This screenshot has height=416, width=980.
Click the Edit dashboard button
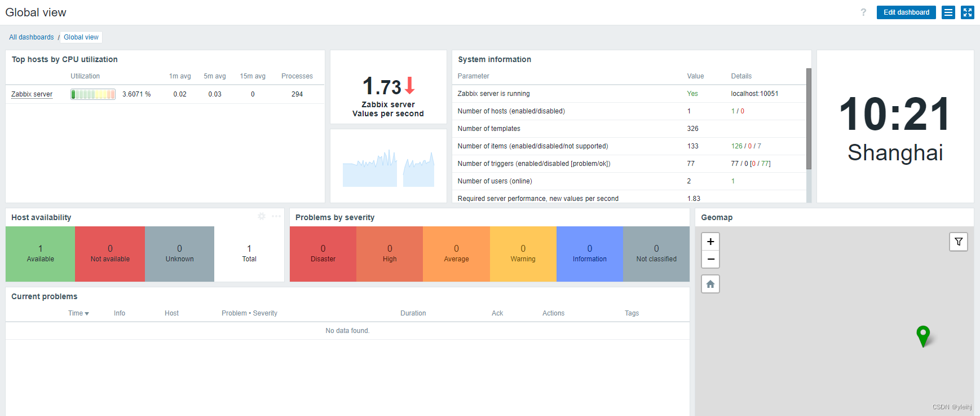click(x=906, y=12)
